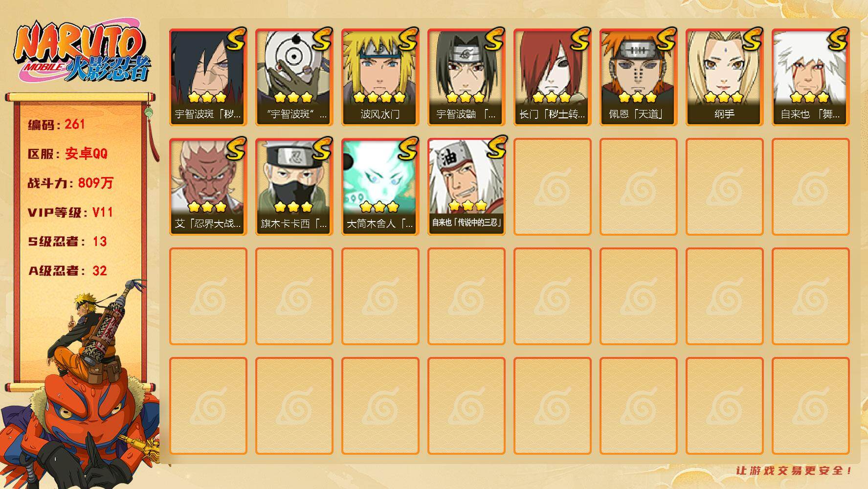Click the 区服 安卓QQ server text
This screenshot has width=868, height=489.
[67, 154]
